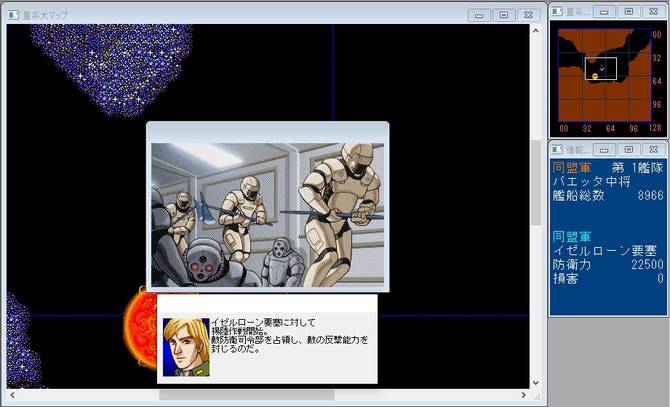
Task: Click the horizontal scrollbar left arrow
Action: (12, 395)
